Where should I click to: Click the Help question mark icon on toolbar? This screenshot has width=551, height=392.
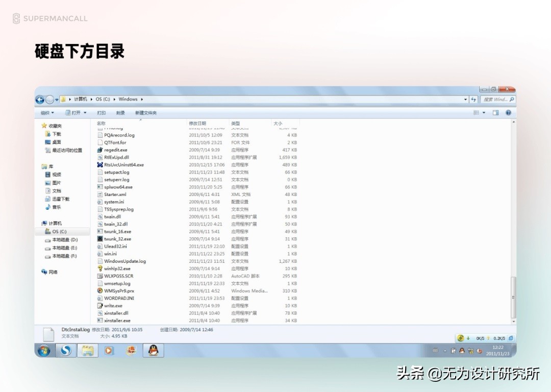click(508, 113)
